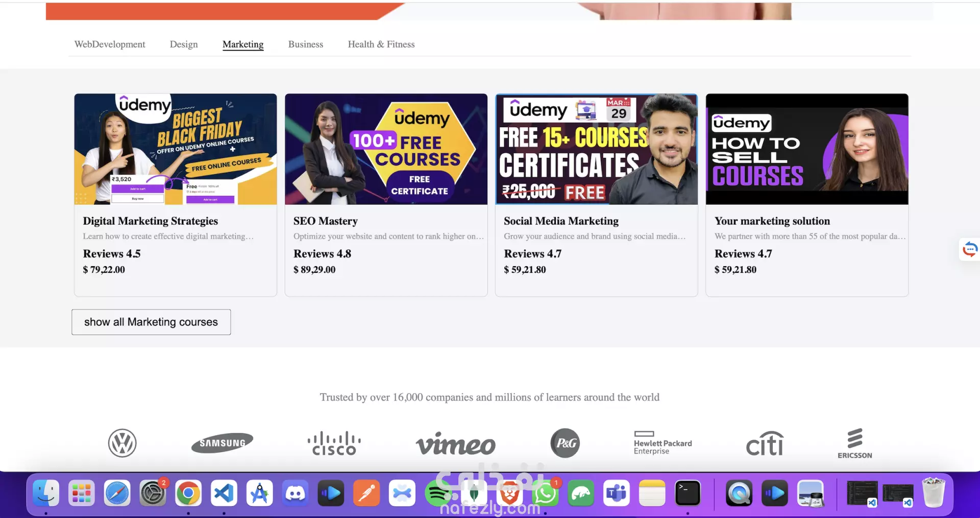Open Brave browser from the dock
This screenshot has width=980, height=518.
click(509, 493)
